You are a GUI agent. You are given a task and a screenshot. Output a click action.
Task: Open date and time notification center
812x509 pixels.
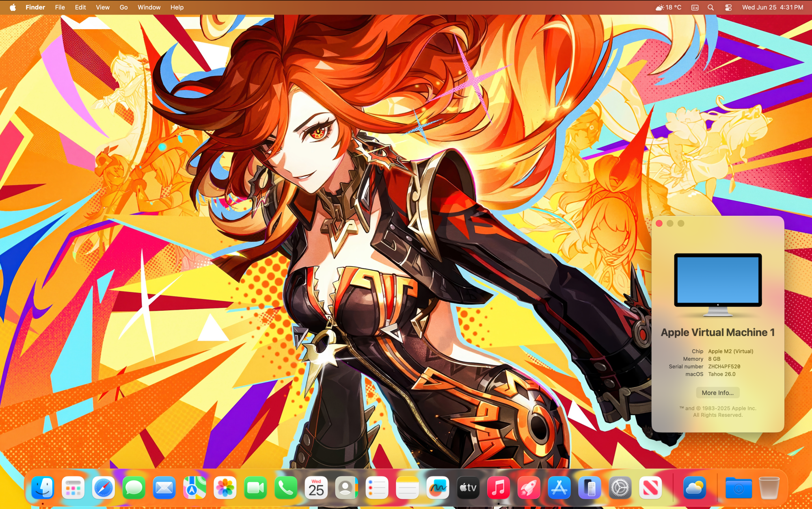(x=772, y=7)
